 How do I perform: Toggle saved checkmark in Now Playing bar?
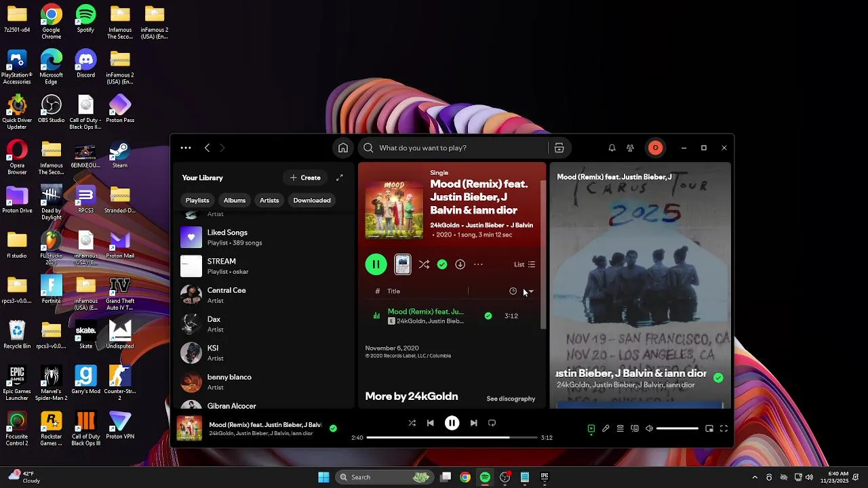click(333, 428)
